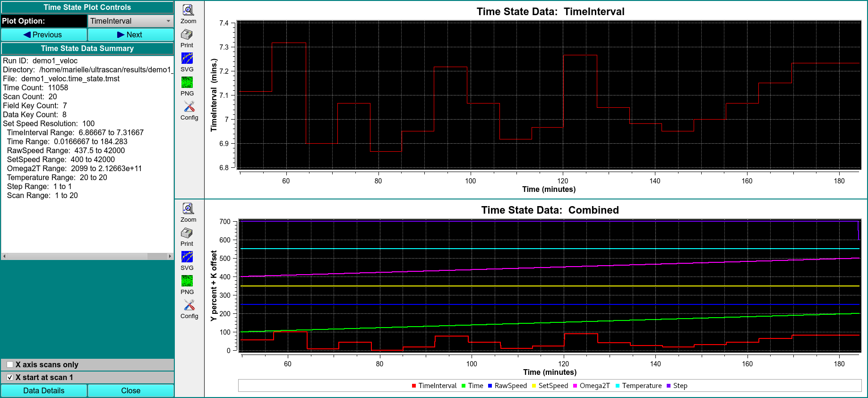Enable the X axis scans only checkbox
This screenshot has height=398, width=868.
point(10,365)
